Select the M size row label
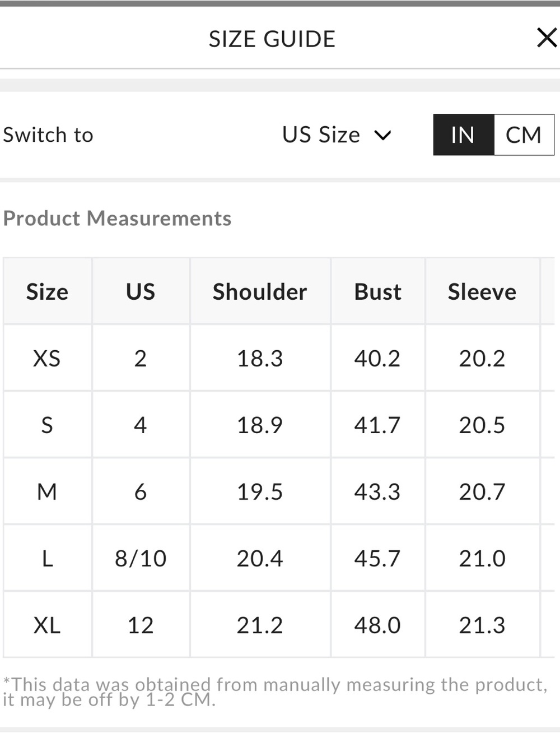Viewport: 560px width, 747px height. pos(47,491)
